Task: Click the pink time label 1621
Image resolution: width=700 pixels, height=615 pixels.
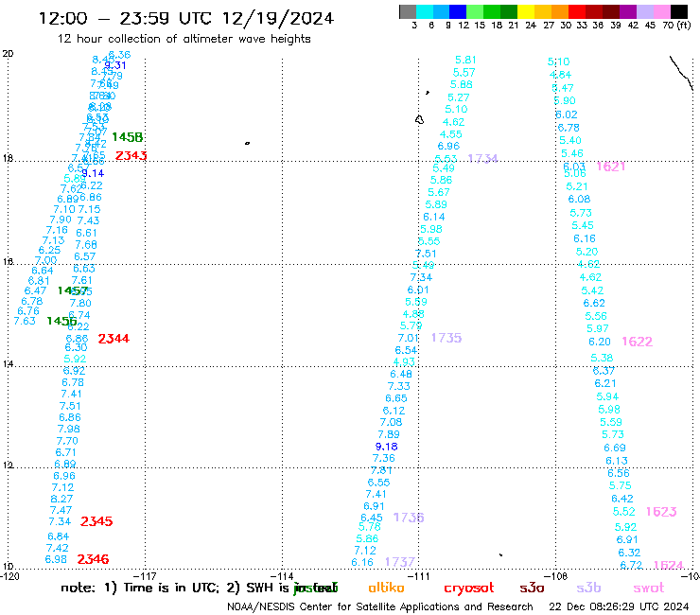Action: pos(611,167)
